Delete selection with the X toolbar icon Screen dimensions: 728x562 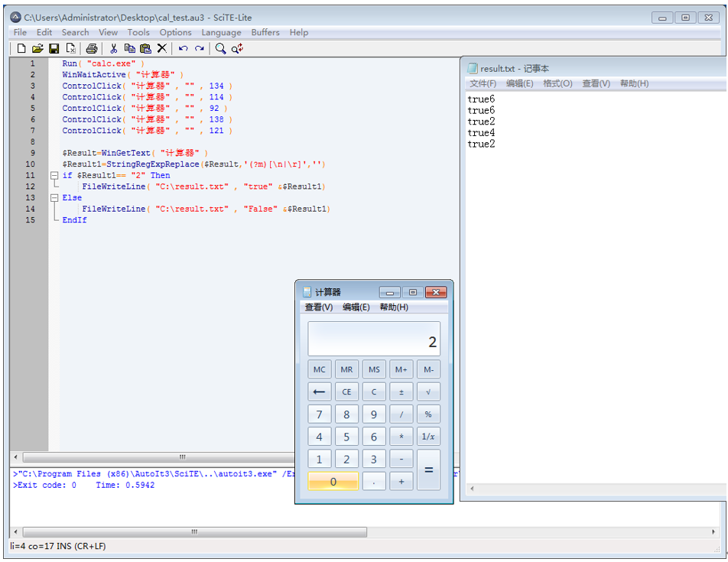tap(161, 48)
